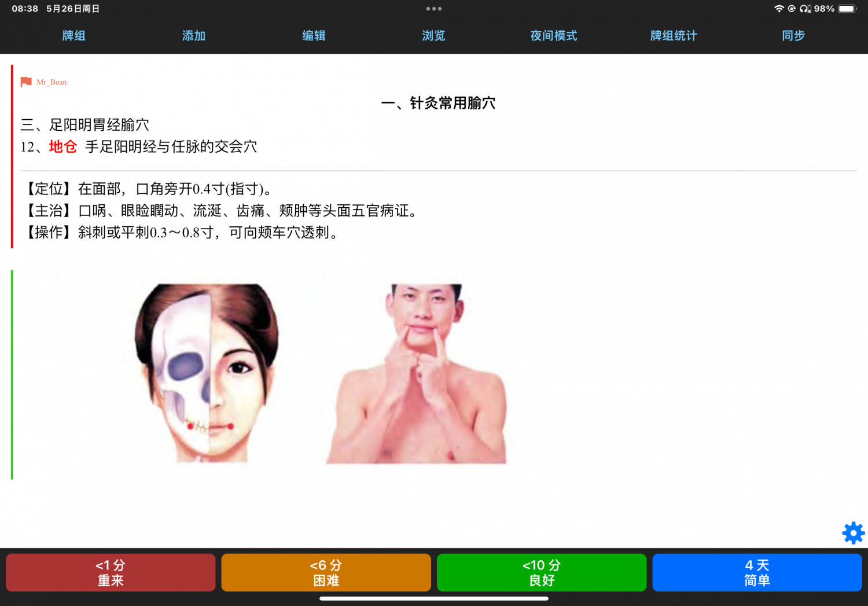The height and width of the screenshot is (606, 868).
Task: Open the blue gear settings icon
Action: click(853, 533)
